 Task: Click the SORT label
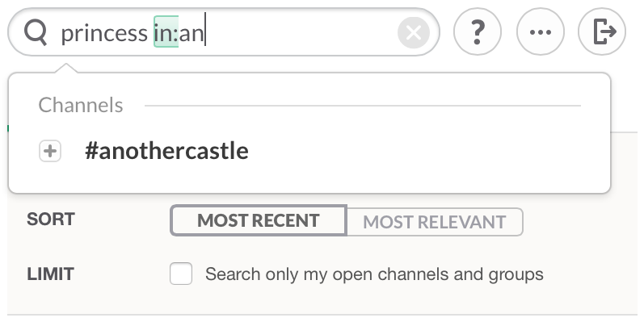[51, 219]
